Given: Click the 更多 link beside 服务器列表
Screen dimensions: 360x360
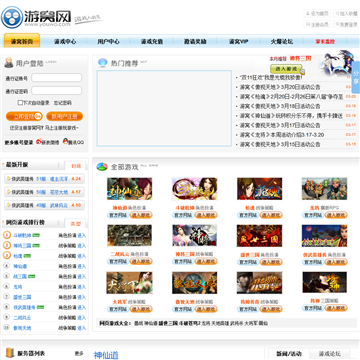Looking at the screenshot, I should 79,353.
